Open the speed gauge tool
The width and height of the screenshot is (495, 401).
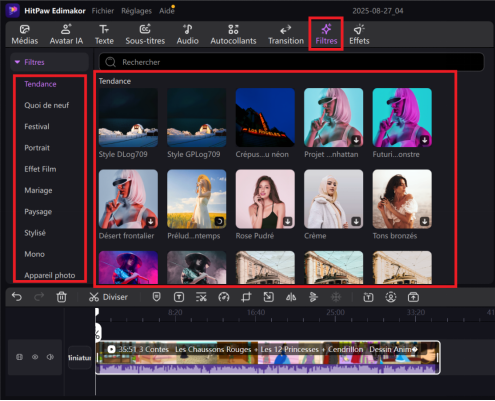click(224, 297)
